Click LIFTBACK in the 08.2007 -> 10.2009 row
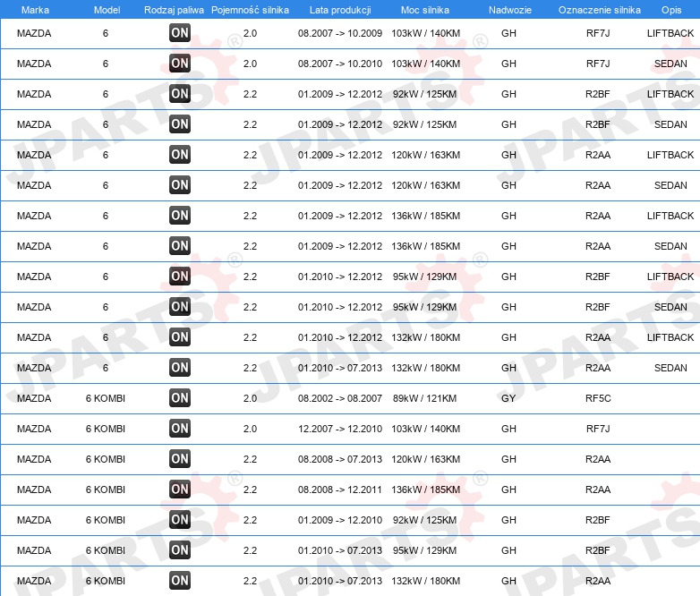Screen dimensions: 700x596 tap(670, 33)
